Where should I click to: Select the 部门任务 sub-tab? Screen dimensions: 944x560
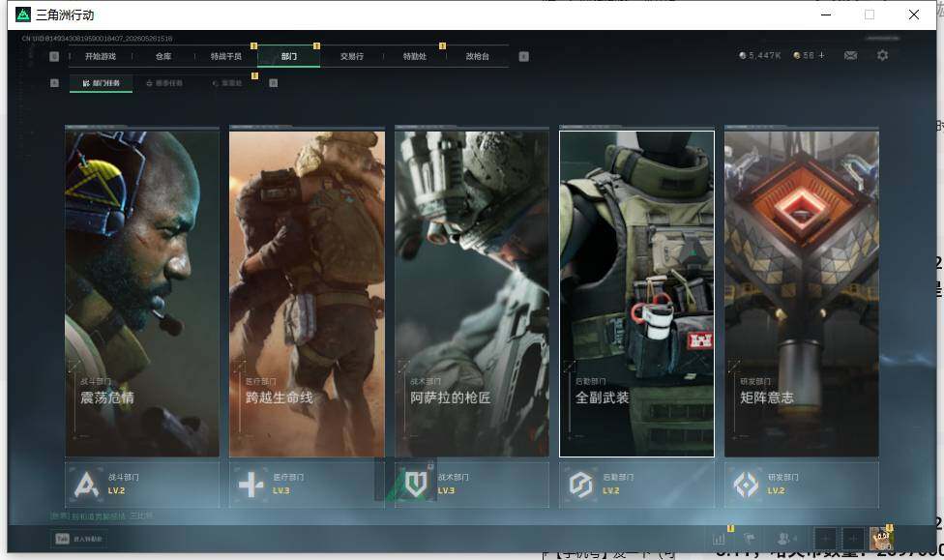tap(102, 83)
